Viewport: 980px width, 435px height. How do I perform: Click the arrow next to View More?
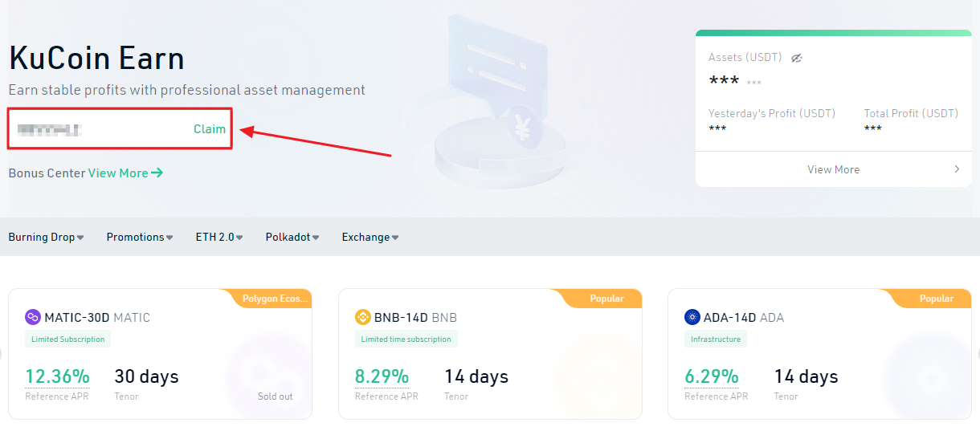click(157, 173)
